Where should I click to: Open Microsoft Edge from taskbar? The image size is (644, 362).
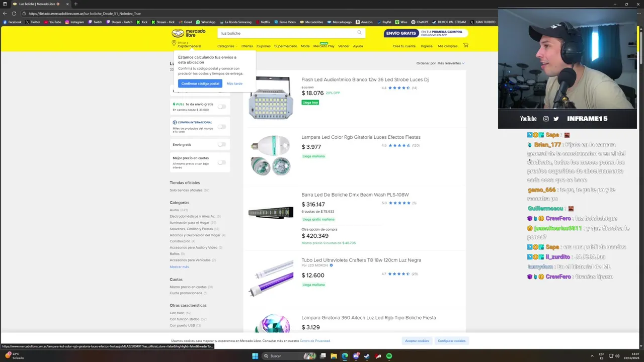coord(345,356)
